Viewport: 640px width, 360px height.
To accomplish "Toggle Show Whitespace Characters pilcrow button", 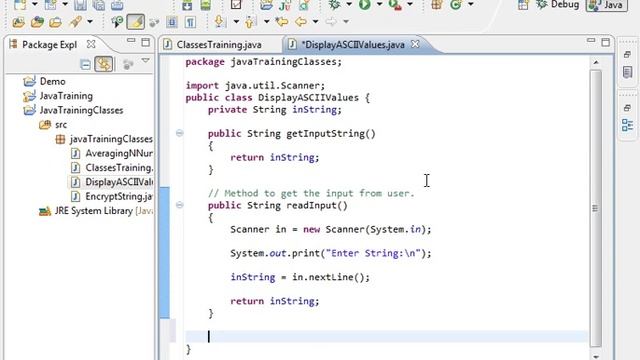I will [x=190, y=22].
